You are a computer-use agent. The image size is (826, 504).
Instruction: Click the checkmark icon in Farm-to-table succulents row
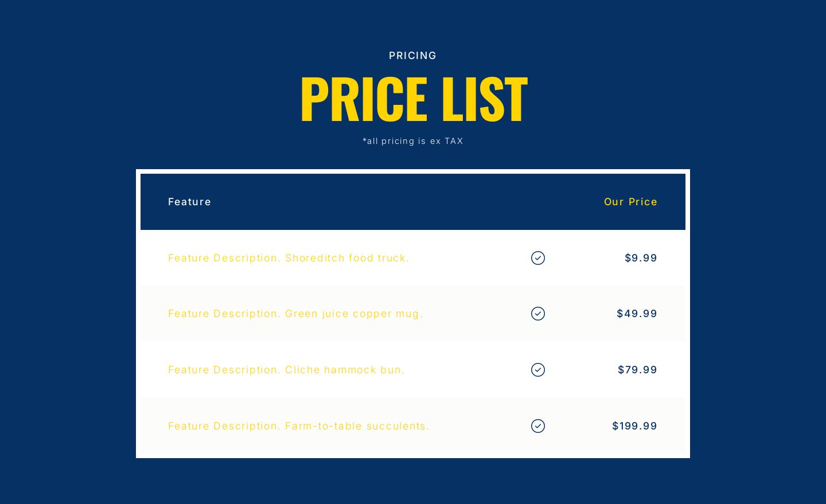point(538,426)
